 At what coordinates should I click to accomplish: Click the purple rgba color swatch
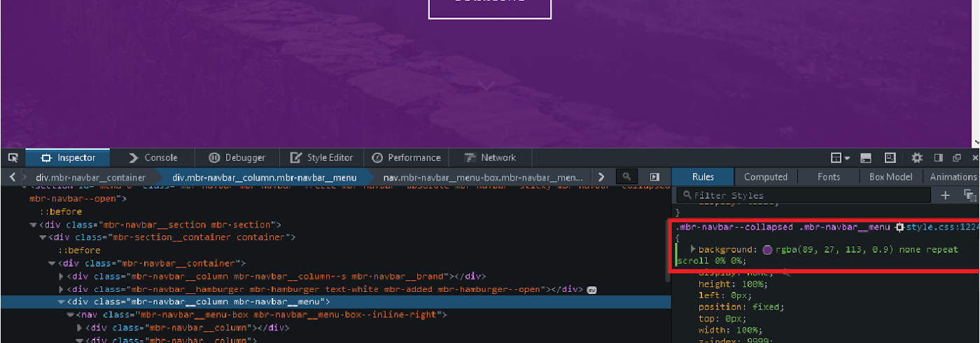click(x=767, y=250)
